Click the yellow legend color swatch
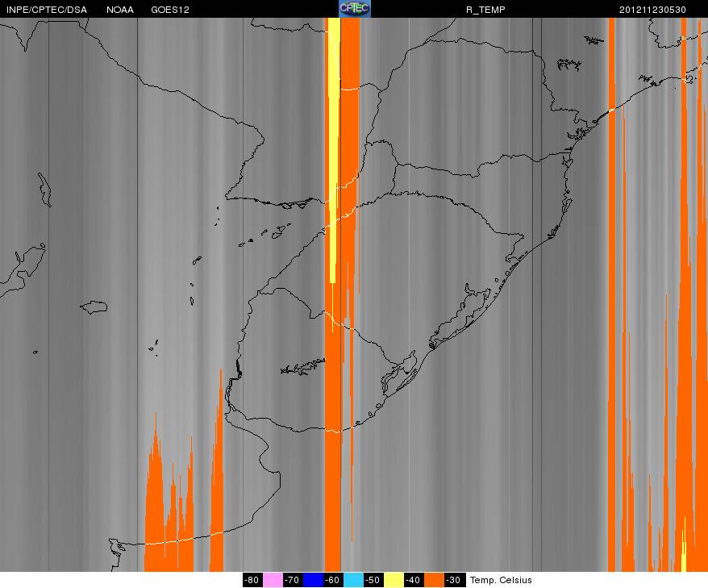This screenshot has width=708, height=588. click(394, 580)
